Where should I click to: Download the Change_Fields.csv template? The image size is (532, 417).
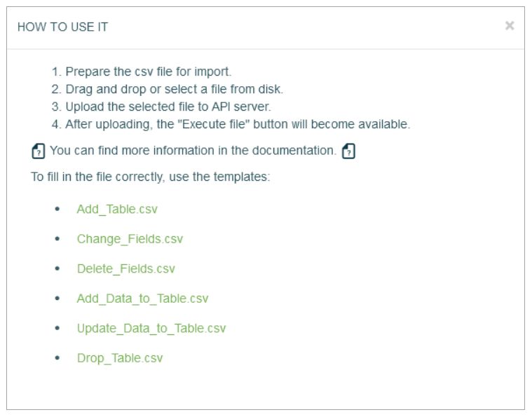coord(130,239)
